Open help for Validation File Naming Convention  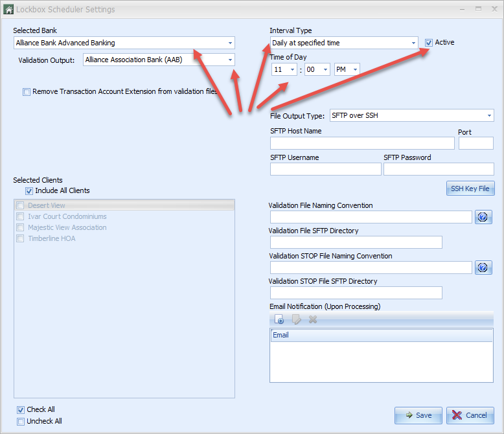pos(484,217)
